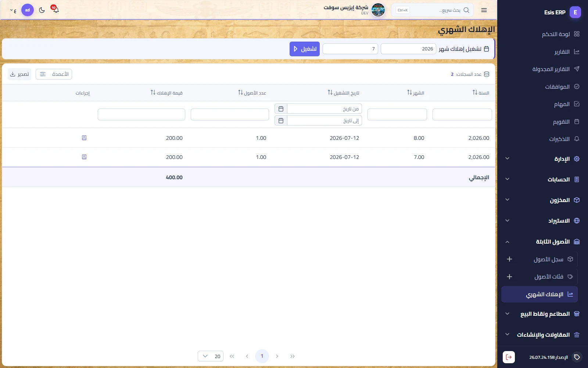Open the الأعمدة columns button

point(54,74)
